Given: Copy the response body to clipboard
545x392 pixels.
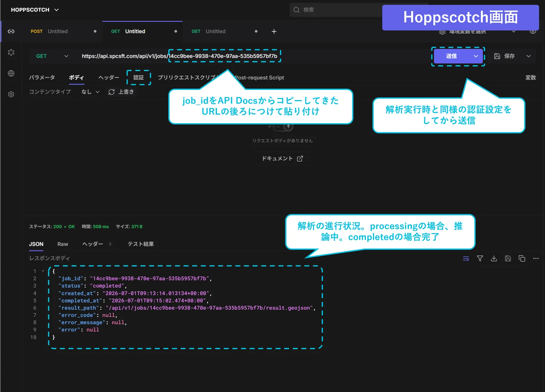Looking at the screenshot, I should (x=522, y=259).
